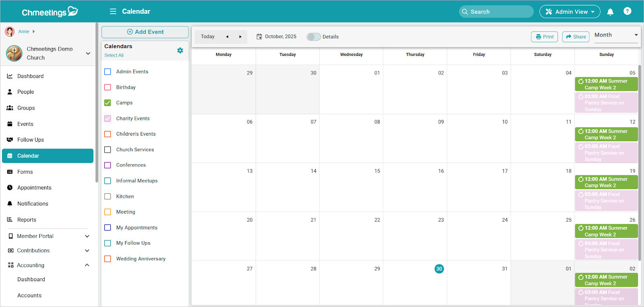Click the Share button
This screenshot has width=644, height=307.
click(576, 37)
